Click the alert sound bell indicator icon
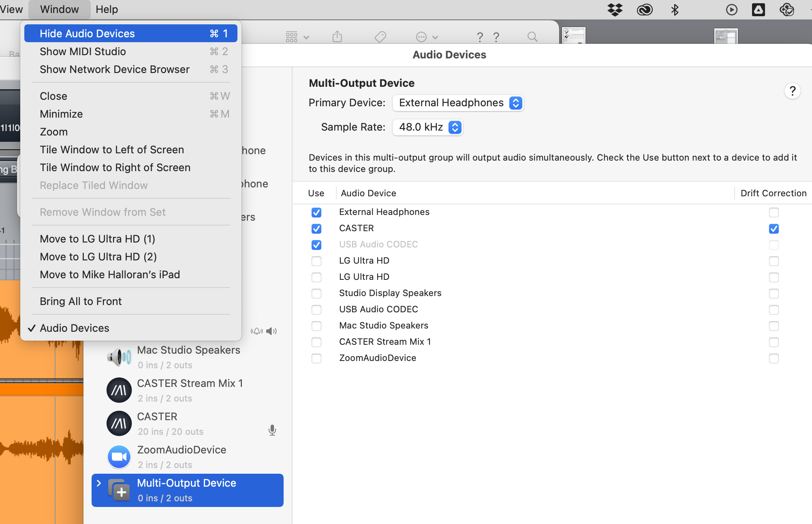Screen dimensions: 812x524 pos(256,331)
